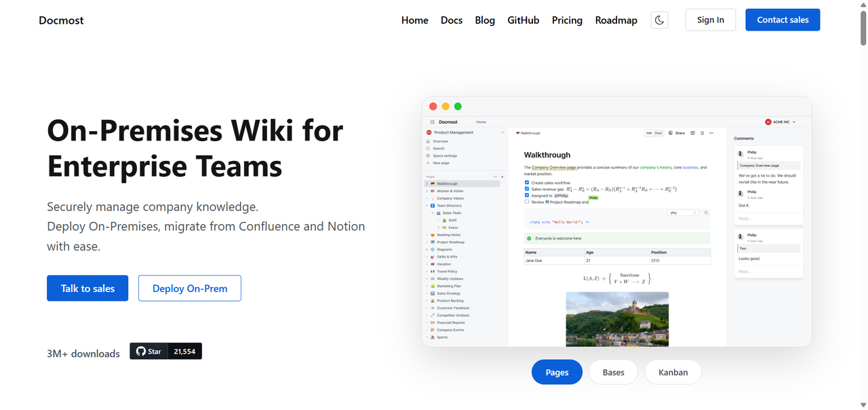Open the Docs menu item
This screenshot has width=868, height=410.
tap(452, 20)
